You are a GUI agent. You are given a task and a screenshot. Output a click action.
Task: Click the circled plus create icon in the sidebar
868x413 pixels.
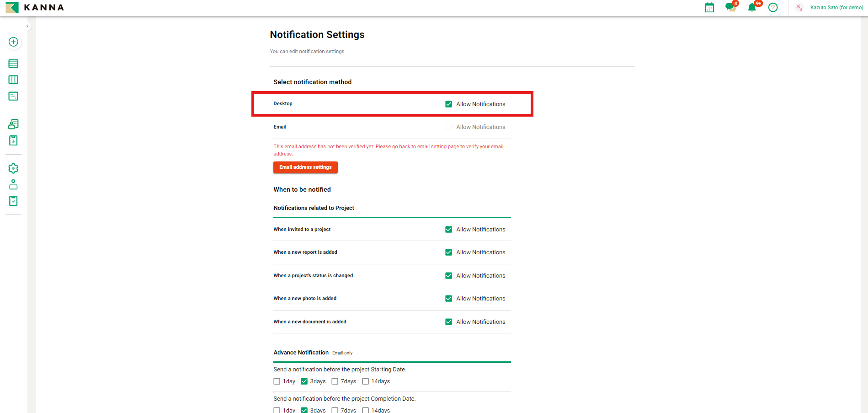pyautogui.click(x=13, y=42)
